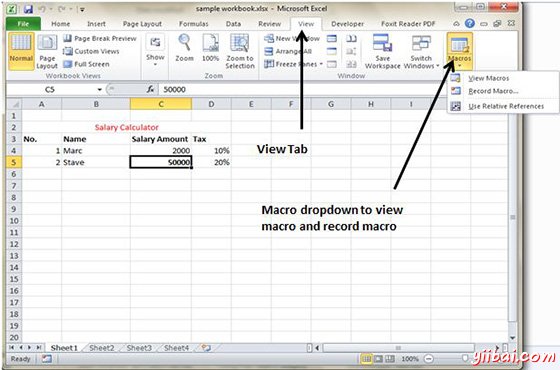Click the macro recording status bar icon
The height and width of the screenshot is (370, 560).
click(x=46, y=359)
